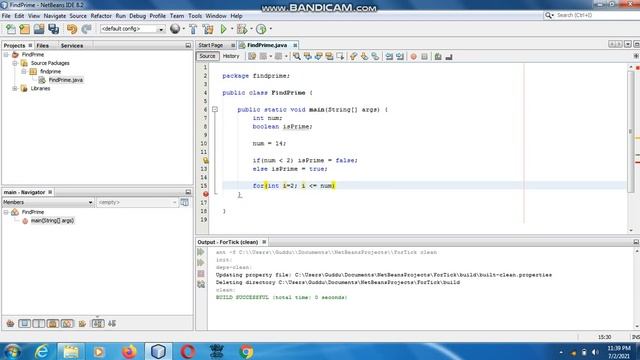Viewport: 640px width, 360px height.
Task: Toggle Show Non-Public Members filter in Navigator
Action: click(53, 324)
